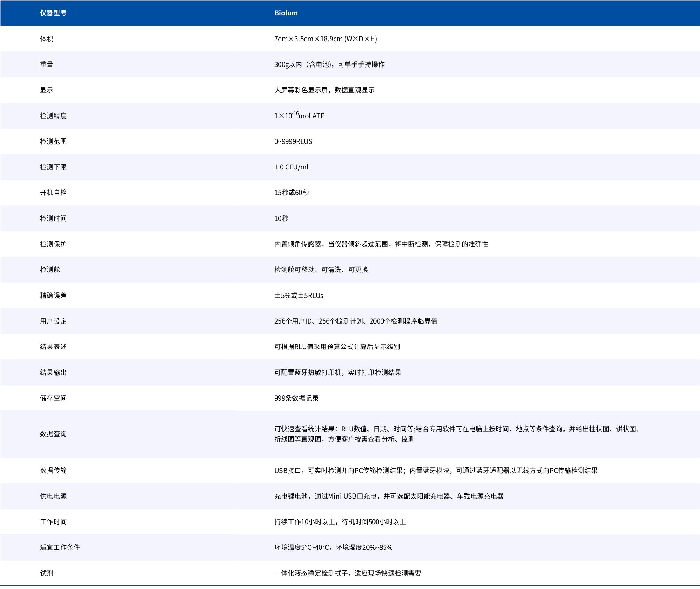Click the 999条数据记录 storage value

tap(296, 398)
